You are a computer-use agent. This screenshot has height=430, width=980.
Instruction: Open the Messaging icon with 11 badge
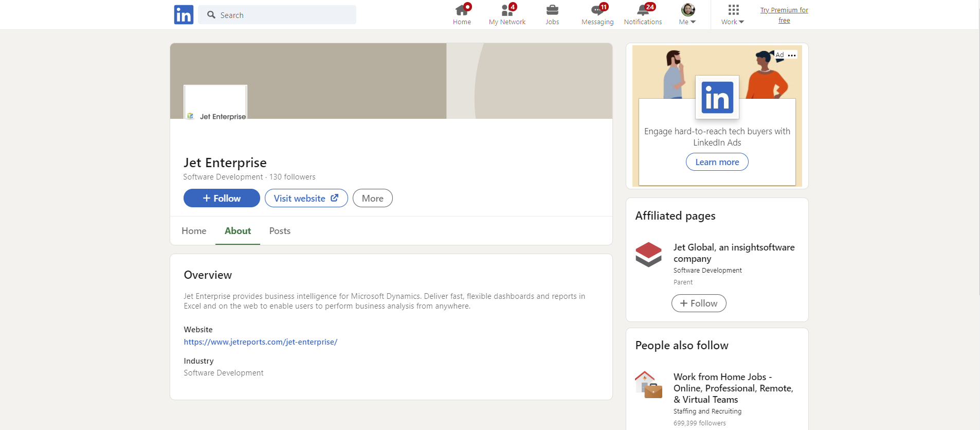(598, 10)
